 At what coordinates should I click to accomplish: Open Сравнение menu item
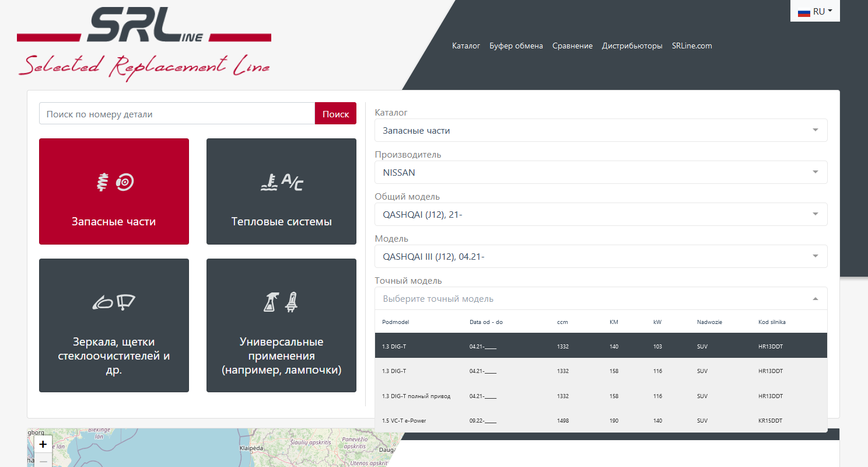pyautogui.click(x=572, y=46)
